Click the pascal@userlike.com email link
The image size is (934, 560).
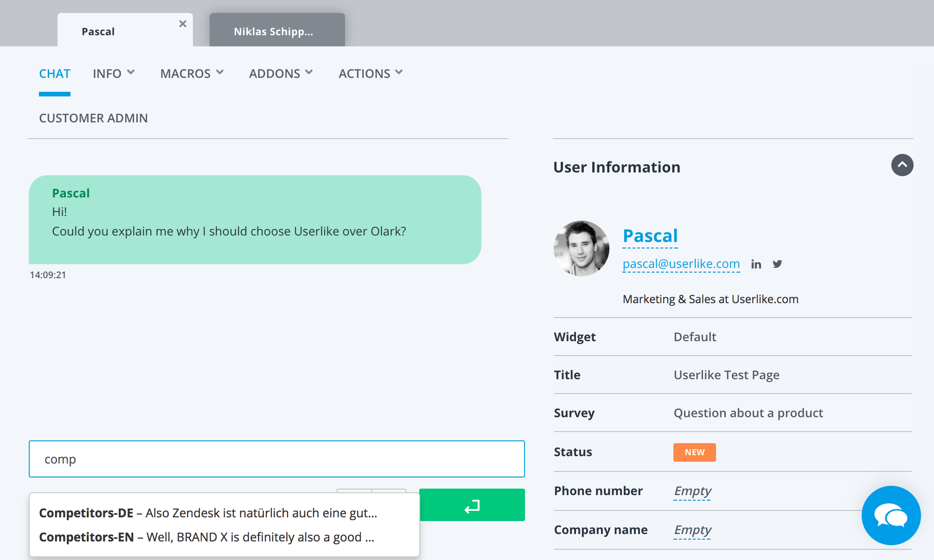pos(681,264)
